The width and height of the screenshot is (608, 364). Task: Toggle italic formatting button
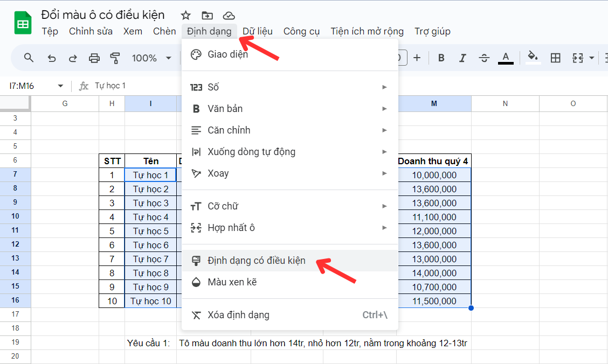click(462, 58)
